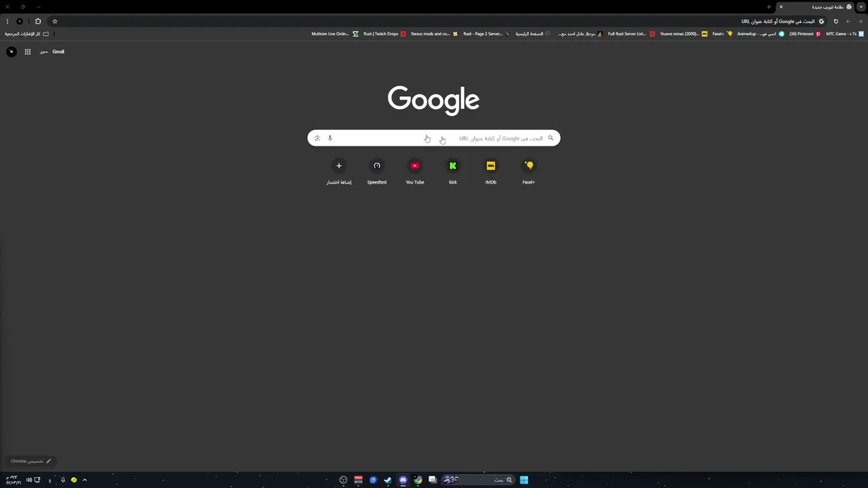868x488 pixels.
Task: Open the YouTube shortcut
Action: click(x=415, y=171)
